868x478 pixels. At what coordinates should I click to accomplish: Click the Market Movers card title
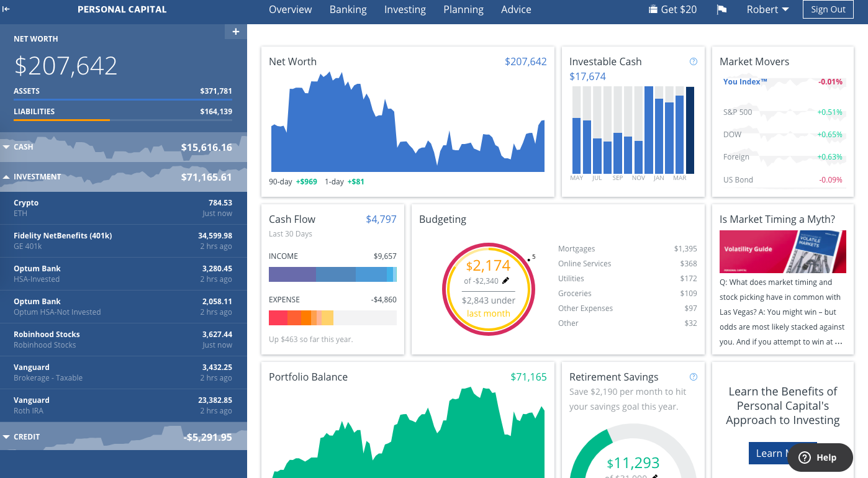tap(754, 61)
